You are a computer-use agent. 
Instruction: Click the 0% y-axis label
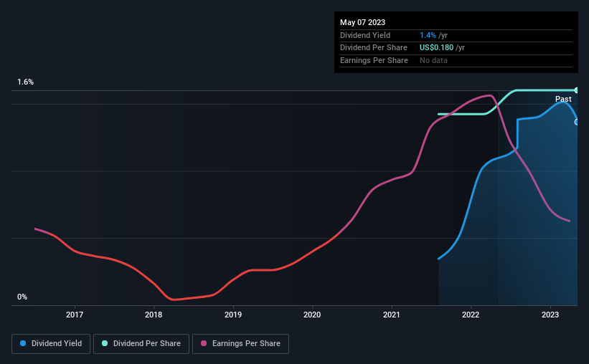22,297
